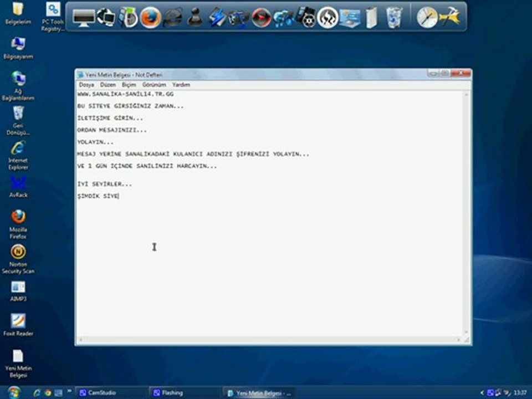532x399 pixels.
Task: Click the taskbar clock showing 13:37
Action: (519, 392)
